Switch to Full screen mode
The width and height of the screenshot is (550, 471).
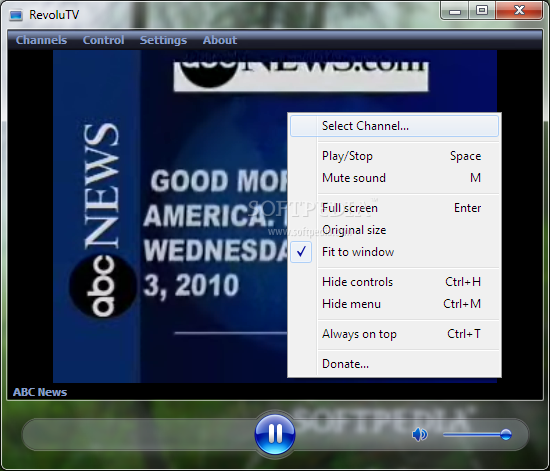(x=394, y=208)
